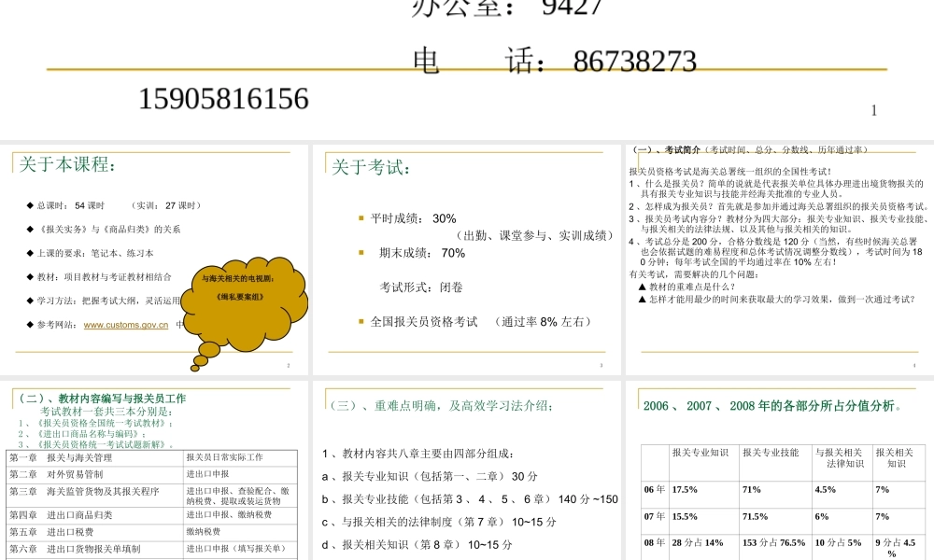934x560 pixels.
Task: Click the heading 2006、2007、2008 年的各部分所占分值分析
Action: 772,406
